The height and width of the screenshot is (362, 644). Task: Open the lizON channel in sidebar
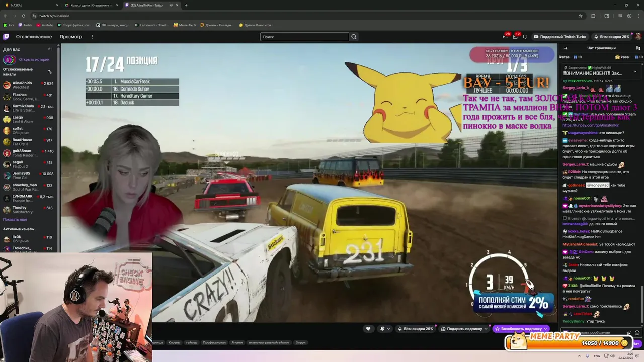tap(29, 239)
